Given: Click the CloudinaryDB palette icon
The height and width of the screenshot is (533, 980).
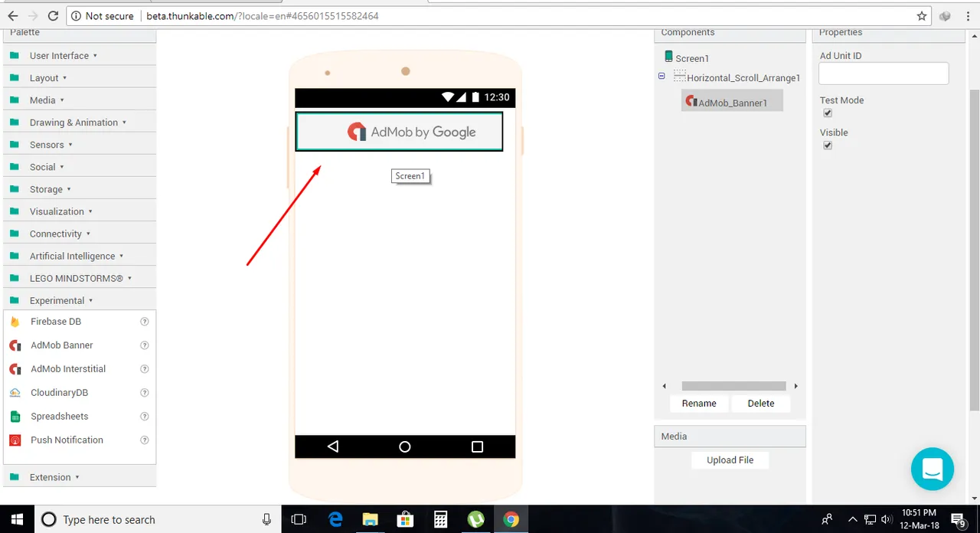Looking at the screenshot, I should 15,393.
